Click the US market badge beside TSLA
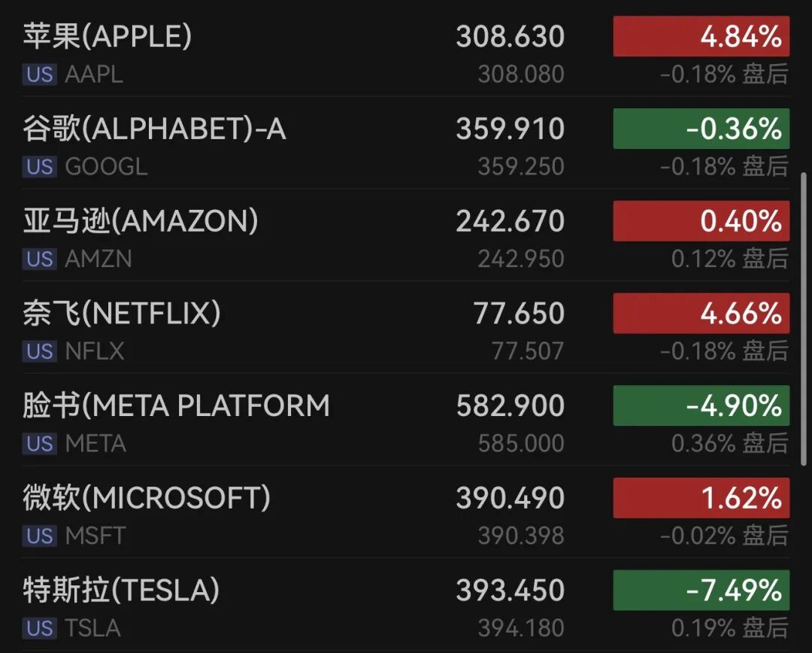812x653 pixels. coord(39,628)
